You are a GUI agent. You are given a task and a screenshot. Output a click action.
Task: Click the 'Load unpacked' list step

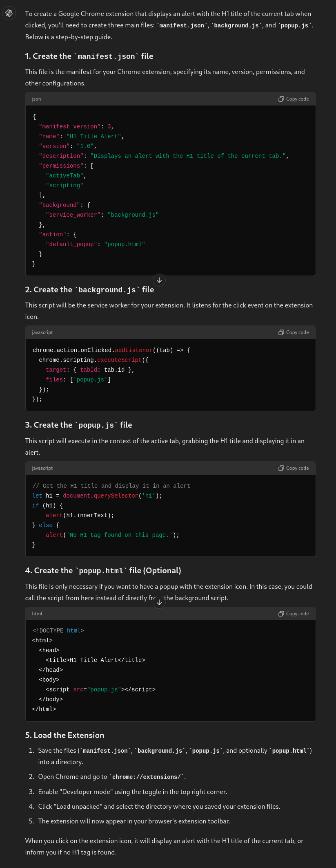click(x=159, y=806)
